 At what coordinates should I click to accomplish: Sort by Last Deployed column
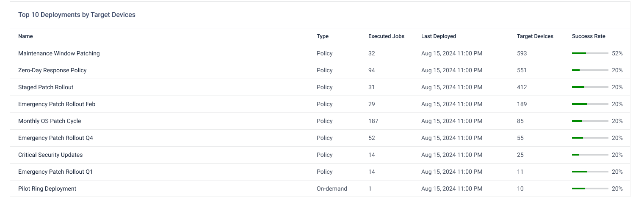[439, 36]
